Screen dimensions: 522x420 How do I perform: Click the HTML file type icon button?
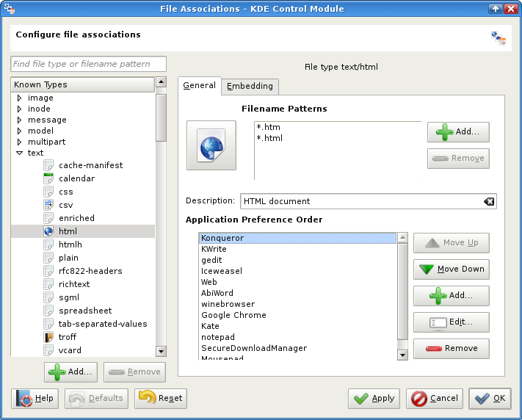click(x=211, y=145)
